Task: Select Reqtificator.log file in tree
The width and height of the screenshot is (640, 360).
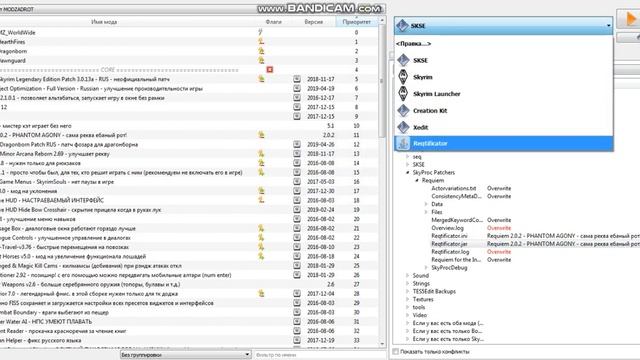Action: point(450,252)
